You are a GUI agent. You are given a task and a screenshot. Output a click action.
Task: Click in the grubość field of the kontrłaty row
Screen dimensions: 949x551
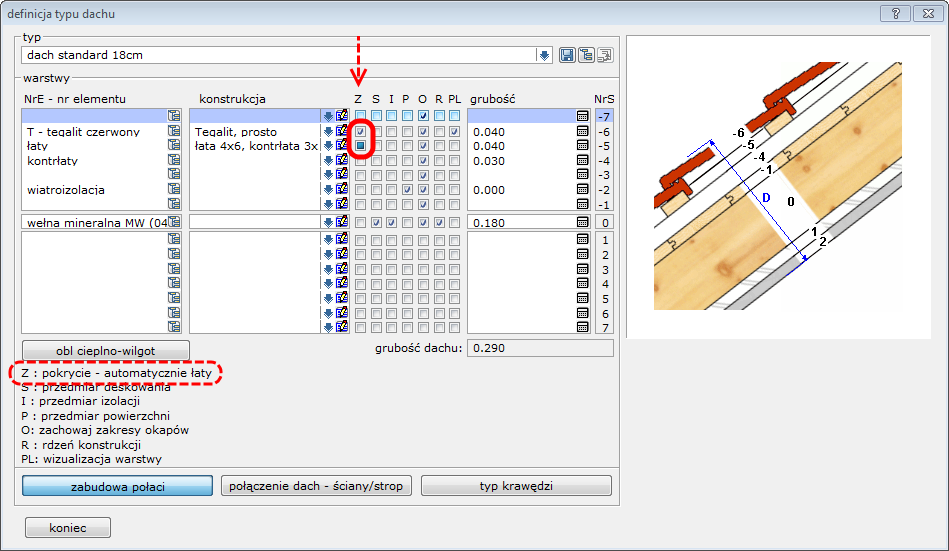pyautogui.click(x=518, y=160)
